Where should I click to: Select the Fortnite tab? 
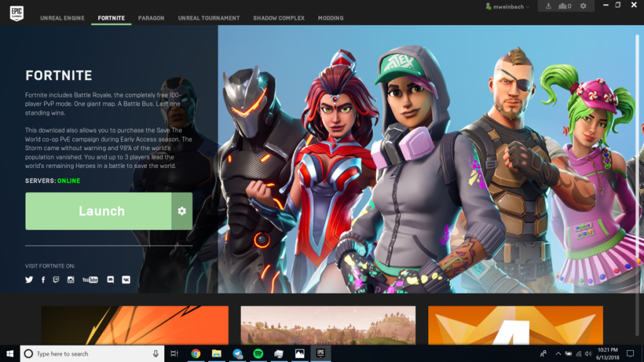(x=111, y=18)
